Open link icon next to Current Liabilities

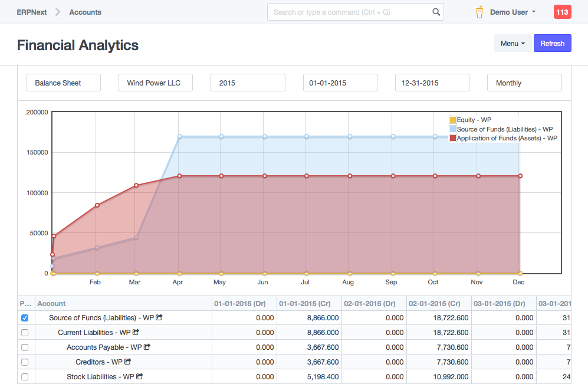(x=136, y=333)
